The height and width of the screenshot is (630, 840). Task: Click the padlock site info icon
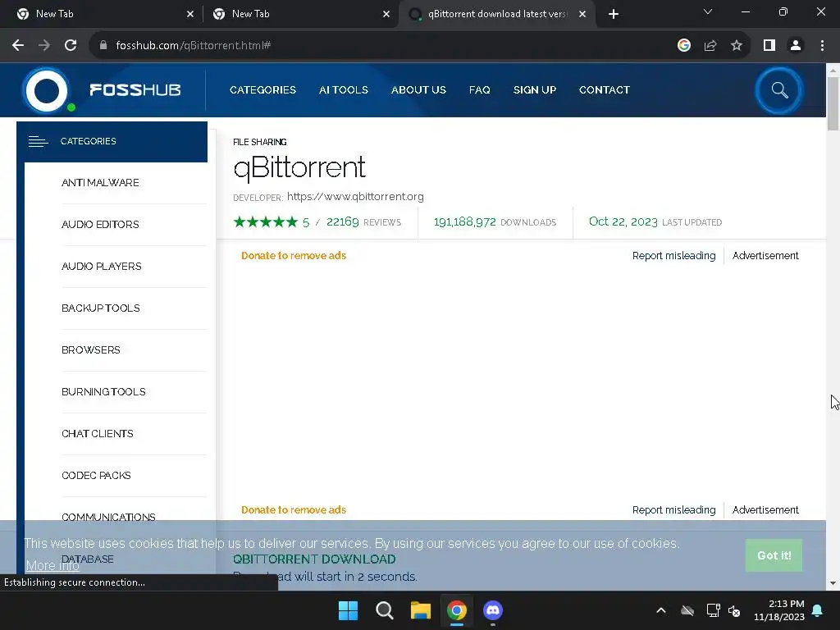103,46
